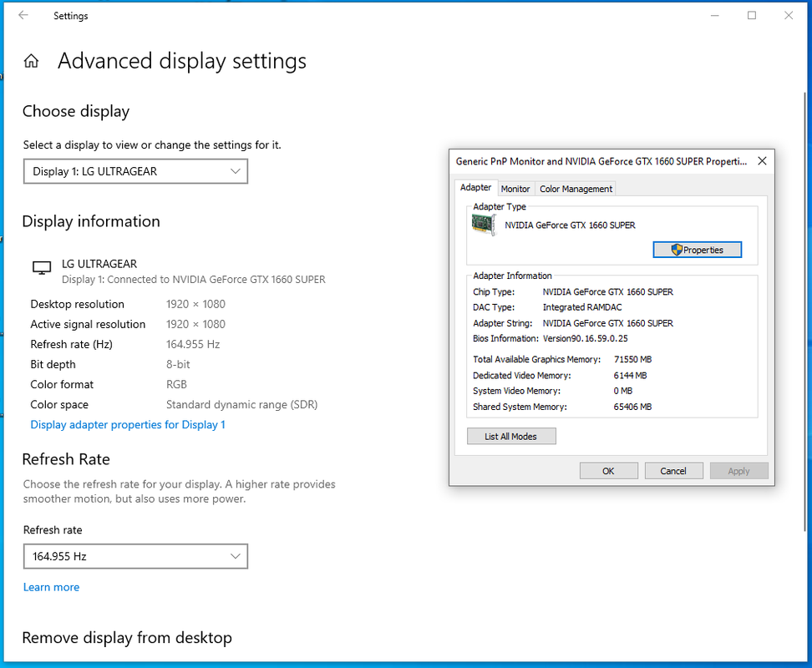Switch to the Monitor tab

tap(515, 189)
